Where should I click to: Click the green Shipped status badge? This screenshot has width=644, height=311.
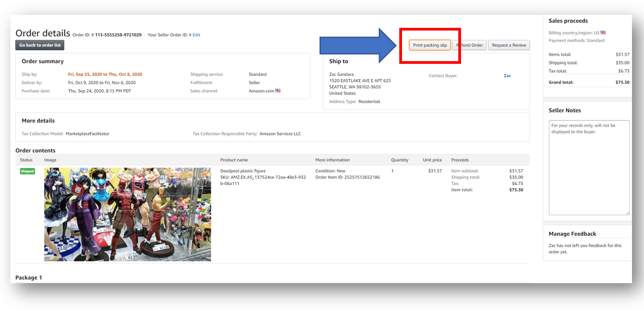[27, 171]
